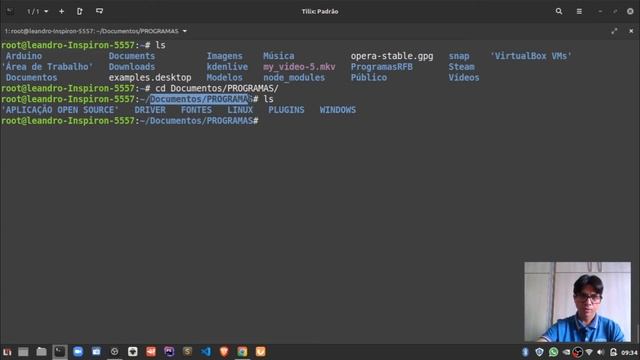Add a terminal to the right
This screenshot has height=360, width=640.
[x=80, y=11]
